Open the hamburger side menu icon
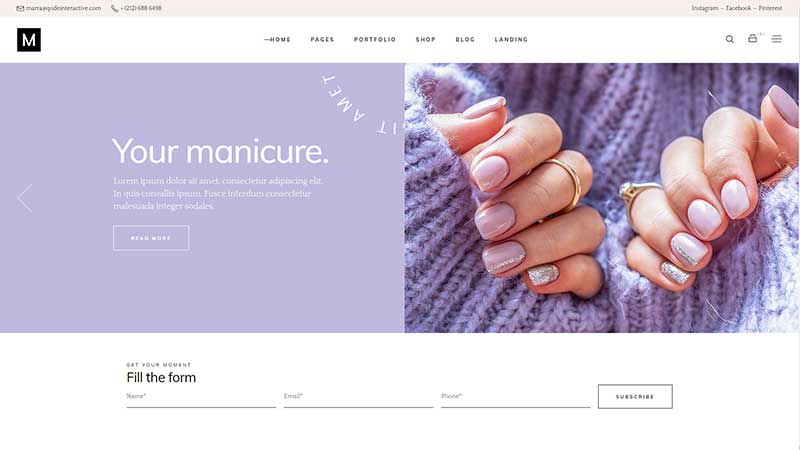This screenshot has width=800, height=450. [x=777, y=39]
